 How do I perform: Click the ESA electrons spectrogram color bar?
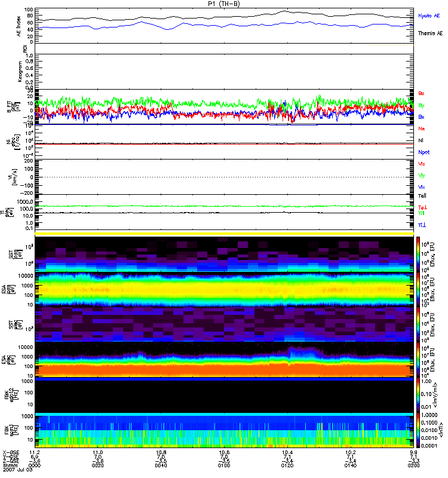(418, 359)
